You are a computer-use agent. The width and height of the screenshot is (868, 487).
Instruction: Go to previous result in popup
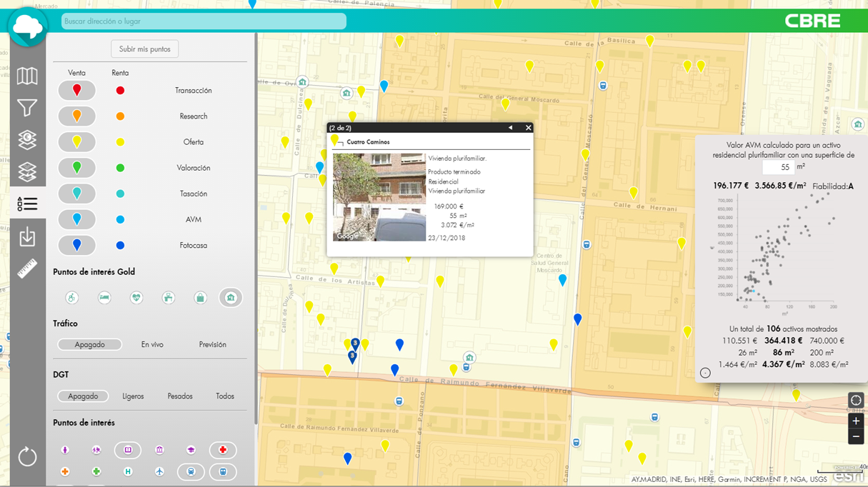[x=510, y=128]
